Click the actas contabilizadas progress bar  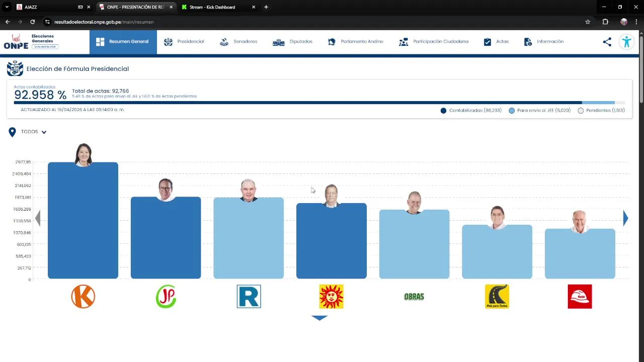pyautogui.click(x=319, y=103)
